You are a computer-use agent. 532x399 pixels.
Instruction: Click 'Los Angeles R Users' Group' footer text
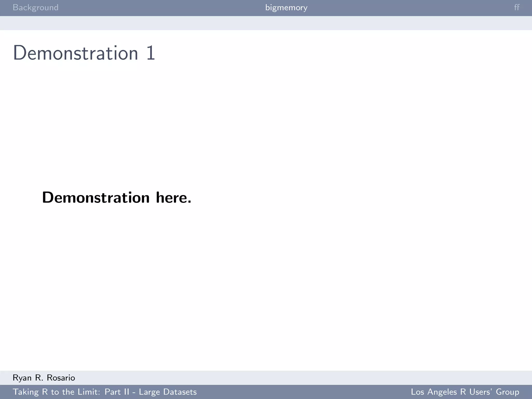click(x=465, y=392)
